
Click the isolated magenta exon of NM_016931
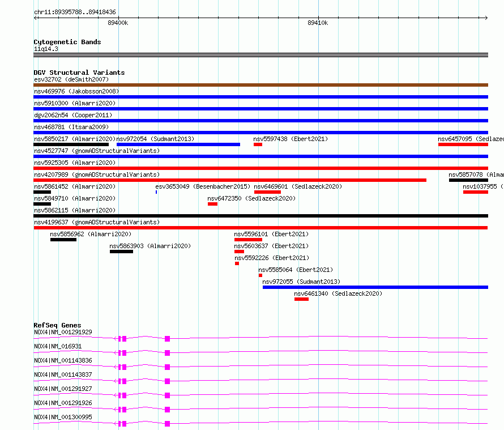[x=167, y=353]
